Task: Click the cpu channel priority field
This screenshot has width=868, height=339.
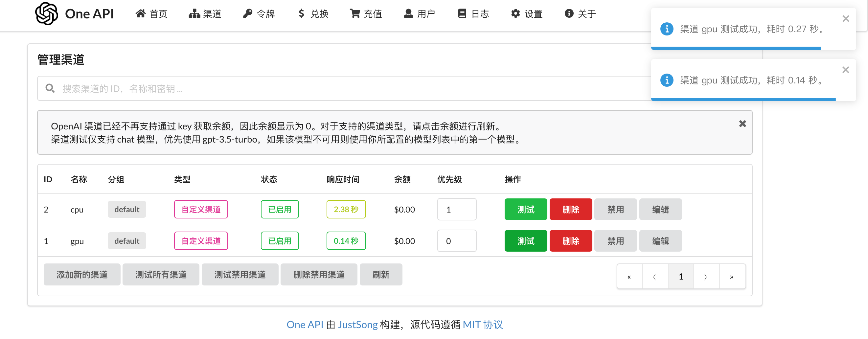Action: pyautogui.click(x=456, y=210)
